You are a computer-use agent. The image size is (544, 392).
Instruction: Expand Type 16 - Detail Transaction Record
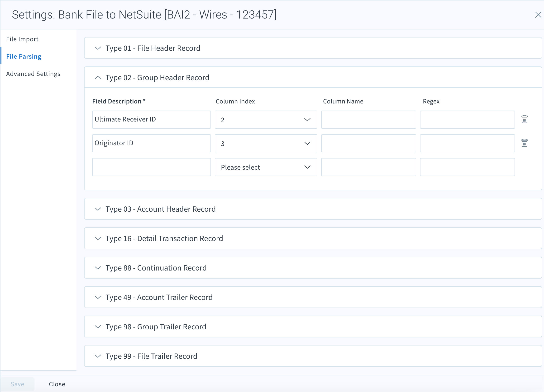click(98, 238)
